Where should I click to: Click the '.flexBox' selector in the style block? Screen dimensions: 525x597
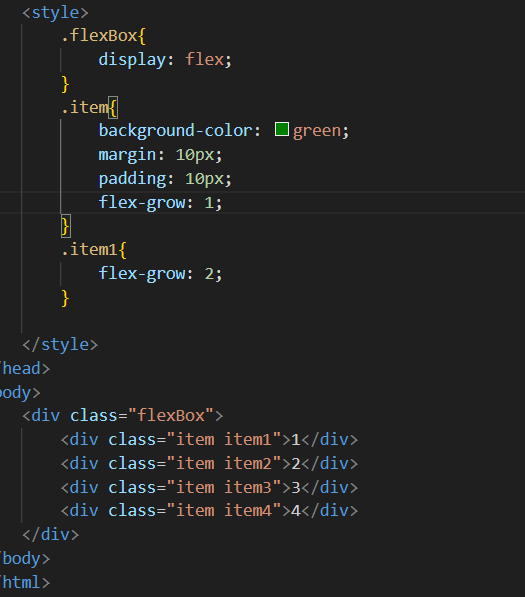(99, 35)
